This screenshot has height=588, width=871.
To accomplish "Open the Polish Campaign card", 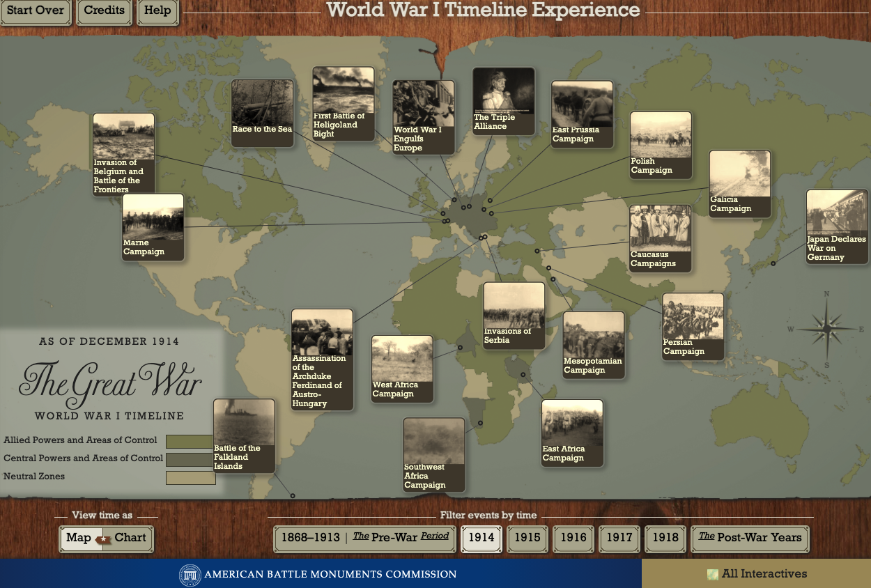I will (x=661, y=145).
